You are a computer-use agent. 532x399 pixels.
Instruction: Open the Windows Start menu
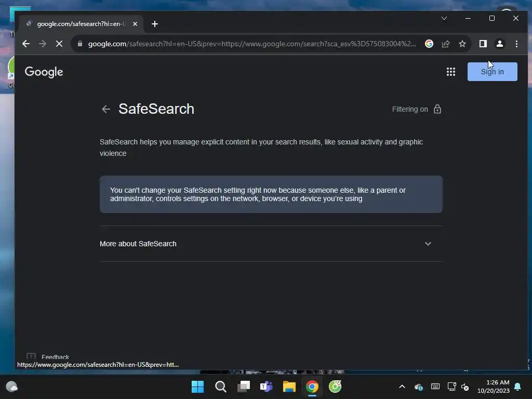tap(197, 387)
